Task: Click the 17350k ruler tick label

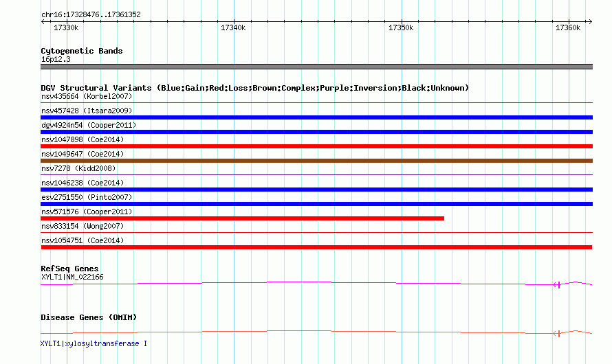Action: pyautogui.click(x=401, y=27)
